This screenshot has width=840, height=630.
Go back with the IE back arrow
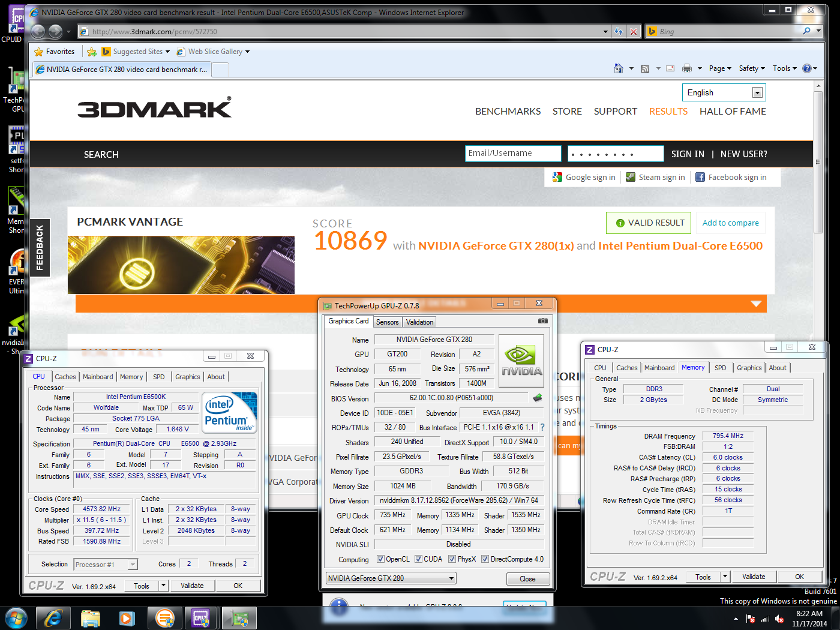click(38, 31)
